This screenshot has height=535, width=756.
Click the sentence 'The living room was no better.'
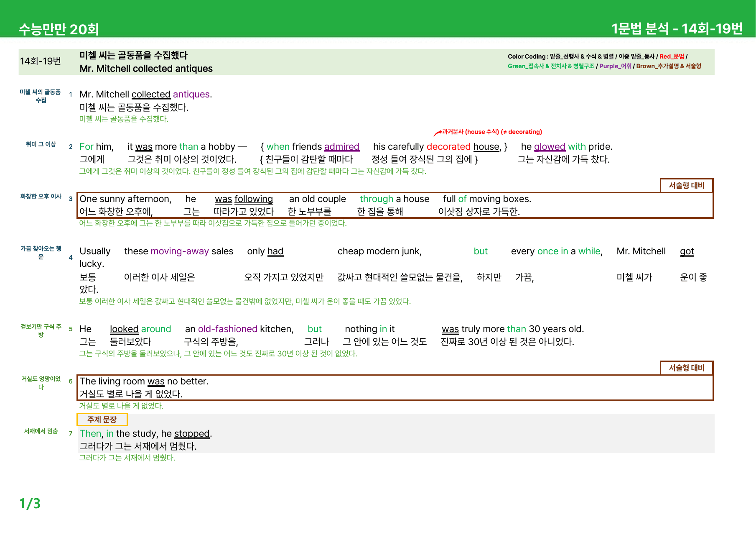(144, 381)
